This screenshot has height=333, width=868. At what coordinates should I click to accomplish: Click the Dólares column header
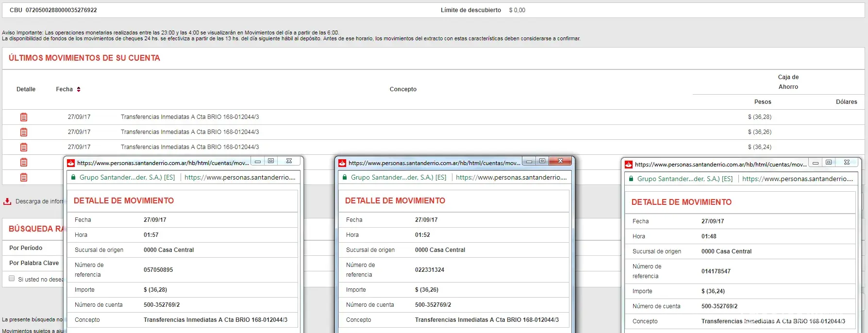click(x=846, y=102)
